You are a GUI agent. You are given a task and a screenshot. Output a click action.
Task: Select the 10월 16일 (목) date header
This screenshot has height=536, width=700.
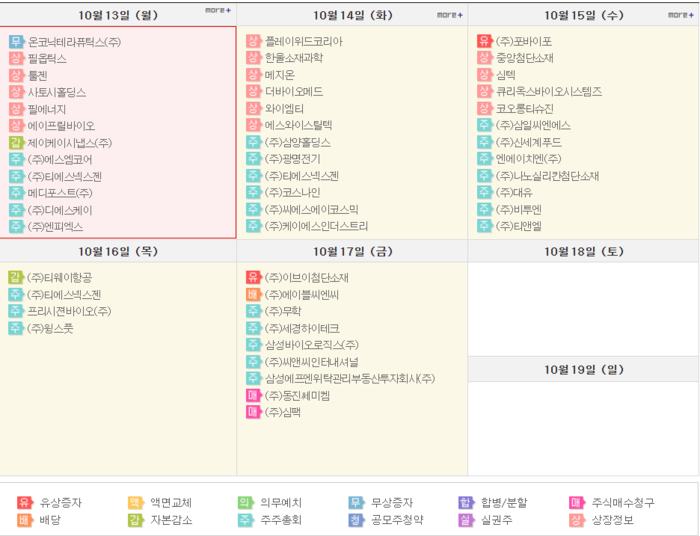tap(118, 251)
